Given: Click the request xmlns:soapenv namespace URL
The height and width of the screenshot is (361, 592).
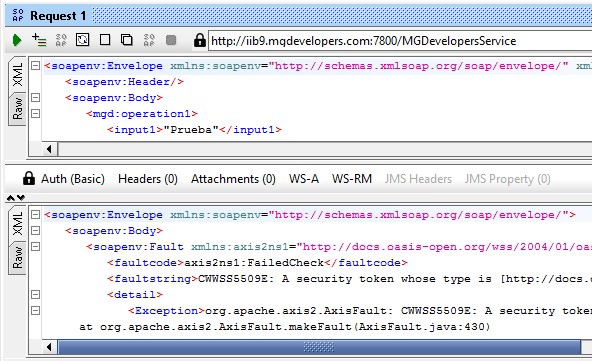Looking at the screenshot, I should pos(418,66).
